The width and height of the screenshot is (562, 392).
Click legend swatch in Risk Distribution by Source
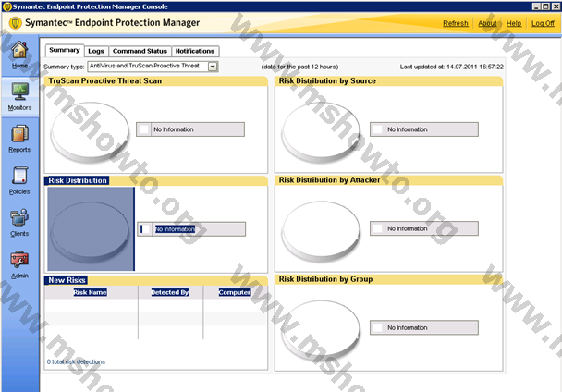(378, 129)
